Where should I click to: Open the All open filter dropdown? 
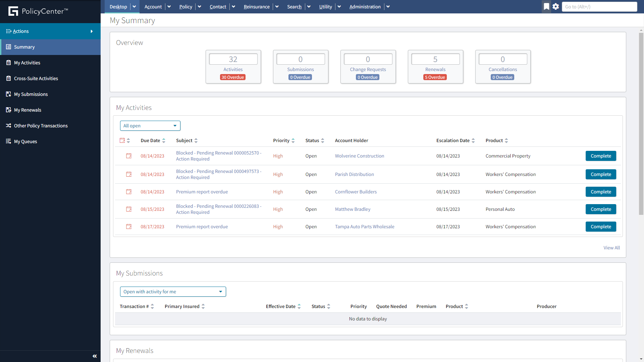tap(150, 126)
